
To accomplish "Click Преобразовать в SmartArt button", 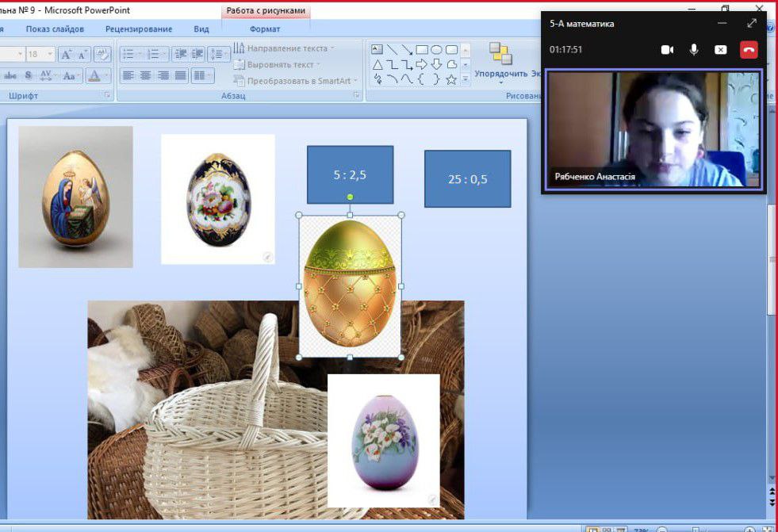I will pos(297,81).
